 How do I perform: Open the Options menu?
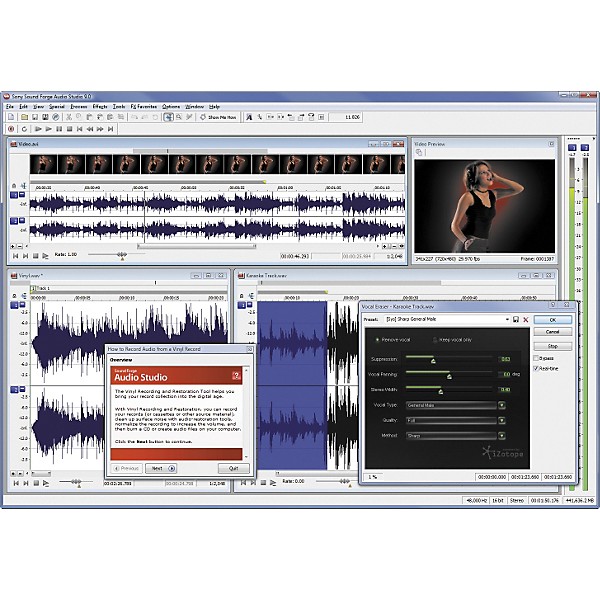point(171,106)
